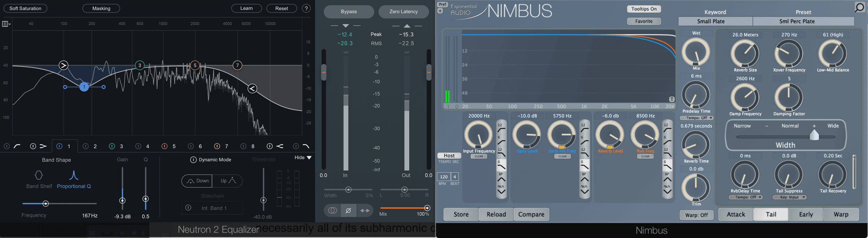Select EQ node 7 on the curve
The width and height of the screenshot is (868, 238).
tap(237, 65)
